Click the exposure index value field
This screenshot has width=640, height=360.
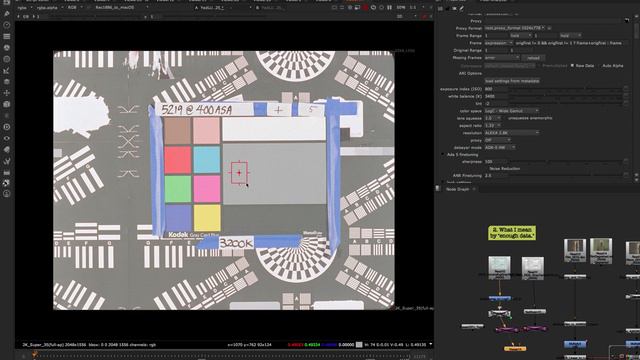pos(496,89)
